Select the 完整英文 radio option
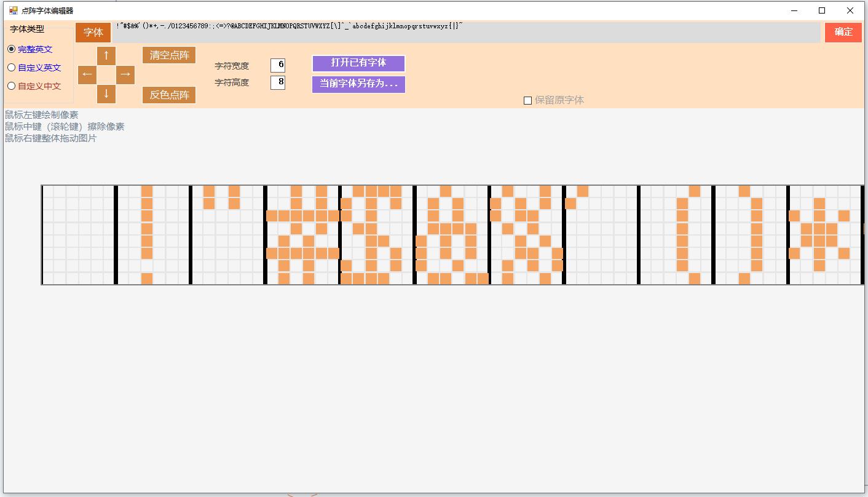The height and width of the screenshot is (497, 868). point(30,49)
